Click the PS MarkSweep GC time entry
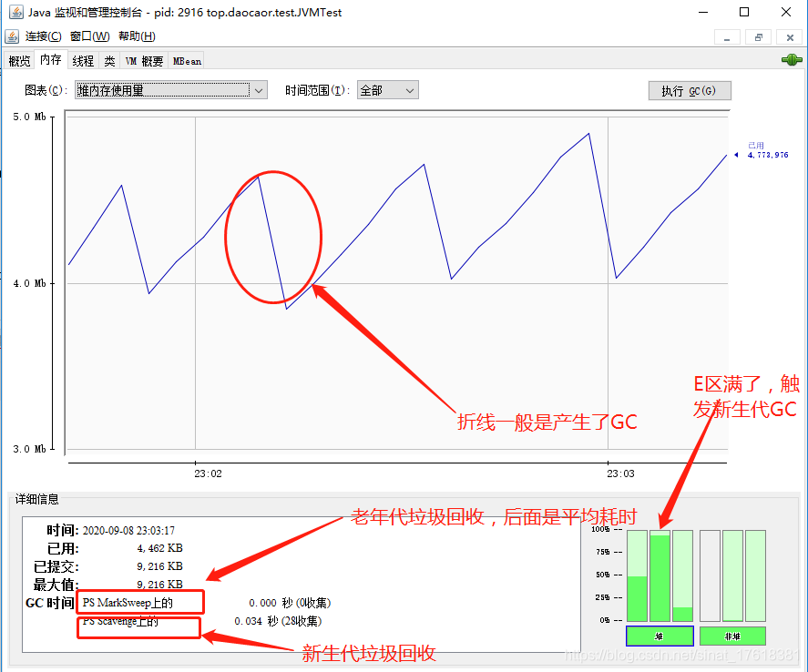The height and width of the screenshot is (672, 808). (128, 603)
